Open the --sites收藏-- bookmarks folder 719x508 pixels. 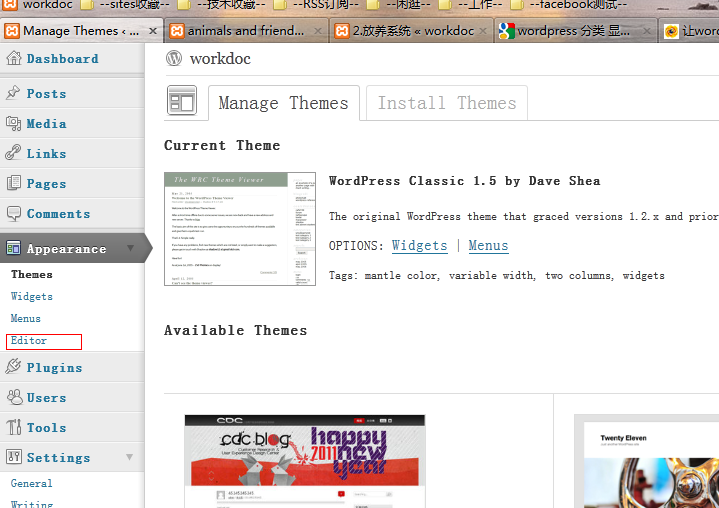point(125,5)
